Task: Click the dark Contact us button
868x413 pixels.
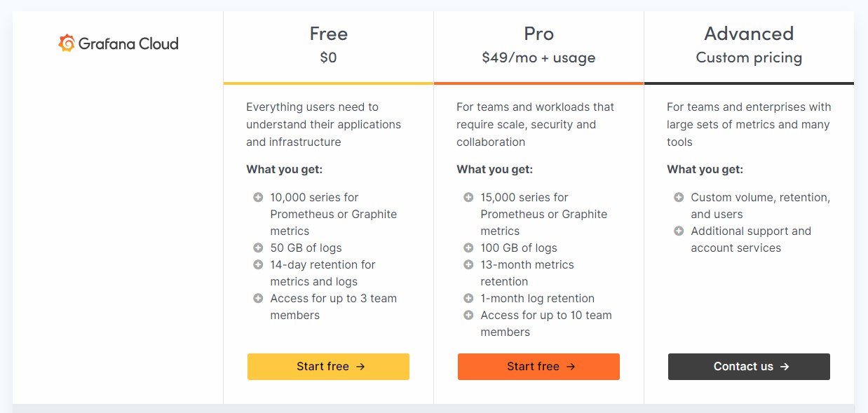Action: click(749, 367)
